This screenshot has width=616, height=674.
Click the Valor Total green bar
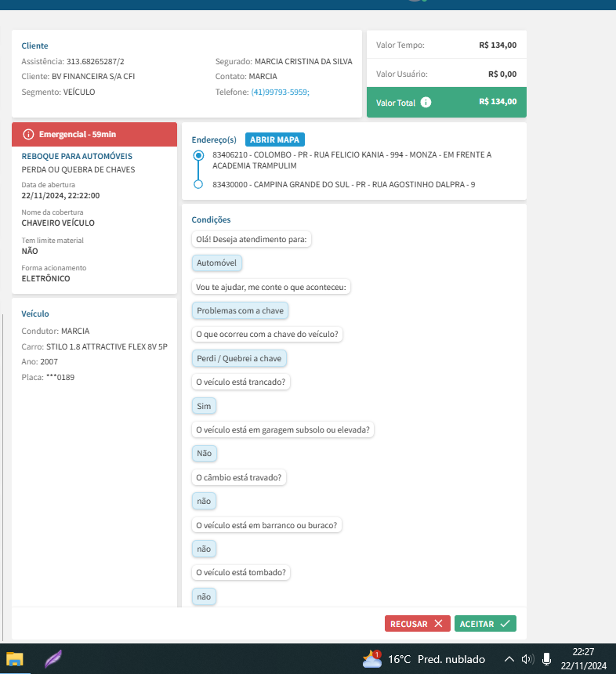pos(446,103)
